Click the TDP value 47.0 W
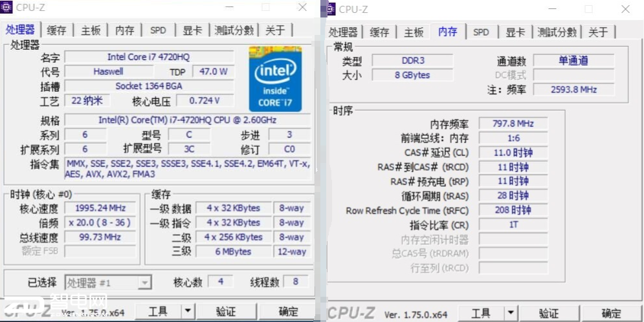The image size is (644, 322). (213, 71)
